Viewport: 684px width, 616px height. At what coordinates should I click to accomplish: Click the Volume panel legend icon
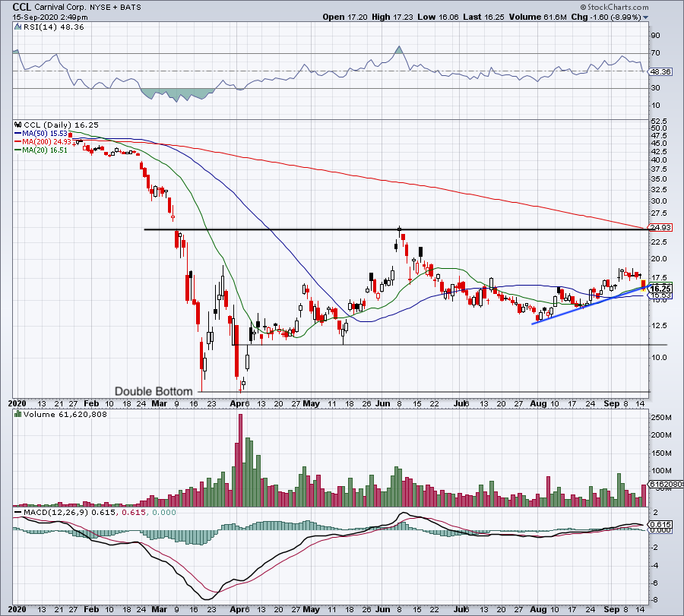[18, 414]
